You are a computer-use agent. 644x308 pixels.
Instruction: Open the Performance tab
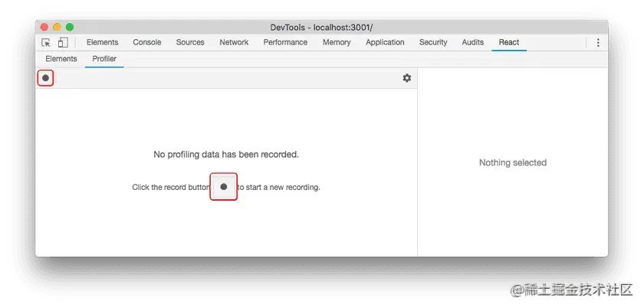[285, 42]
